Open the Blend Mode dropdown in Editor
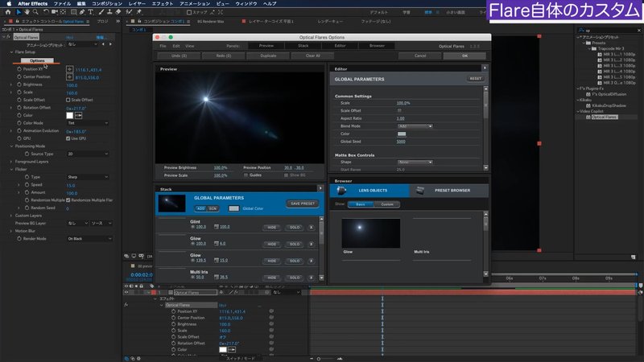644x362 pixels. [x=415, y=126]
